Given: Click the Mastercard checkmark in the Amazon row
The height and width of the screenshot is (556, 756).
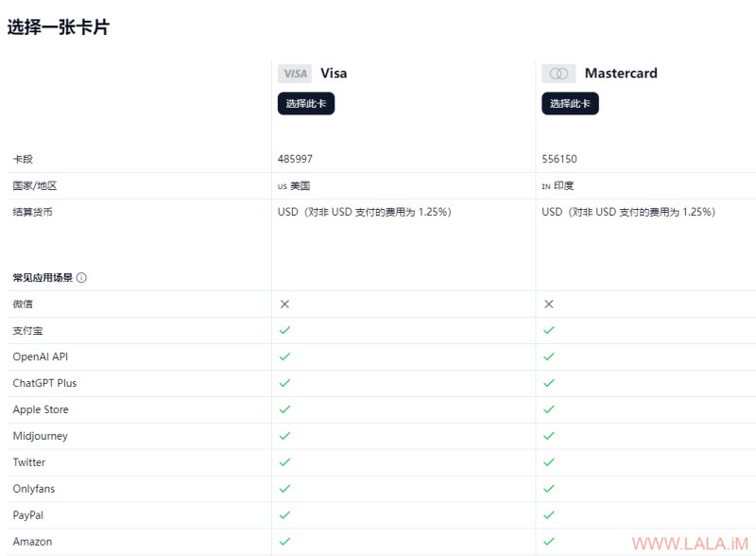Looking at the screenshot, I should [549, 542].
